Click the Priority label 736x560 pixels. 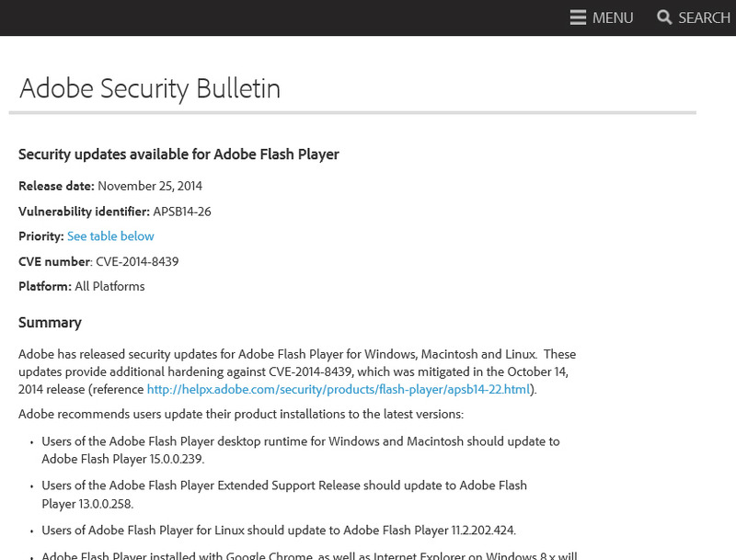[40, 236]
